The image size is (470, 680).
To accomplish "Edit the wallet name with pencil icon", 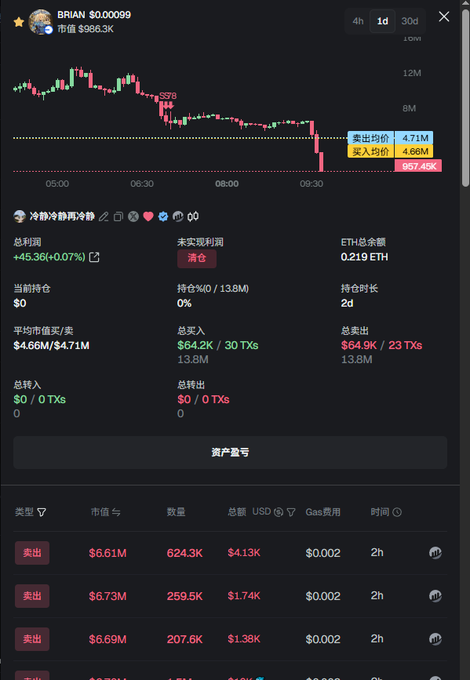I will pos(103,216).
